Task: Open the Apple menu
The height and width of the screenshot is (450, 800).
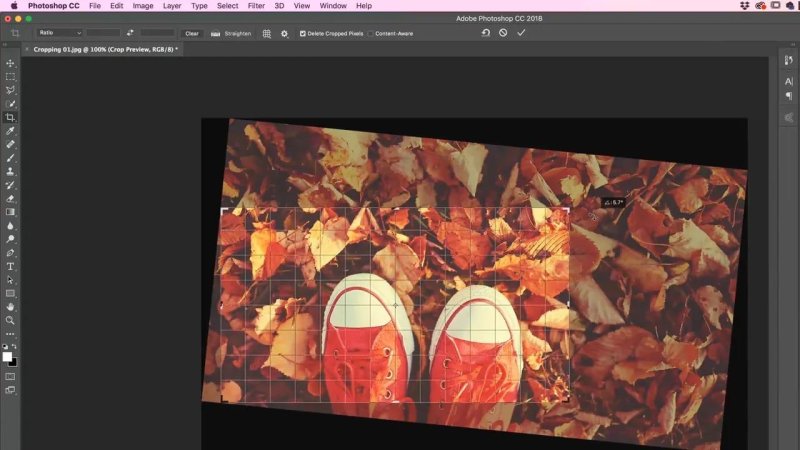Action: tap(14, 6)
